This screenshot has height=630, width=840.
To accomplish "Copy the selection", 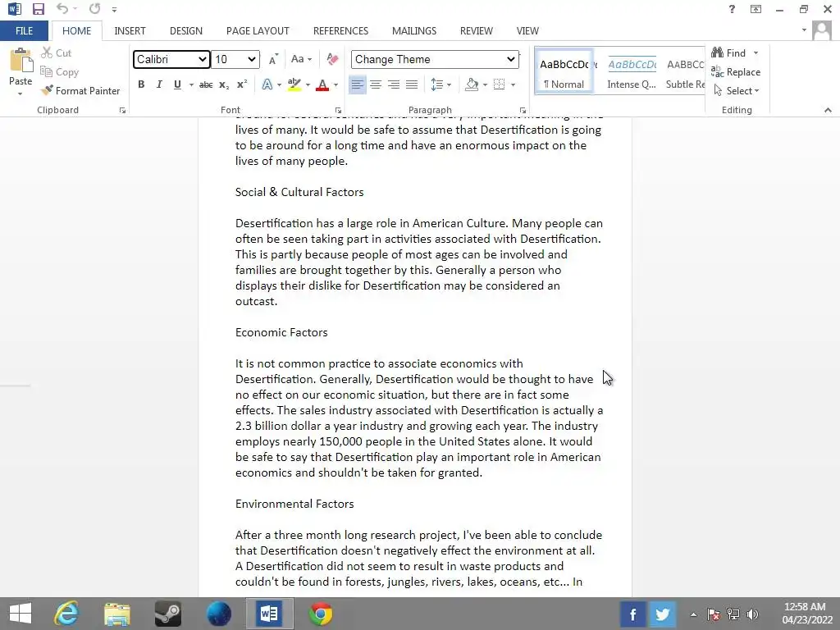I will pos(59,72).
